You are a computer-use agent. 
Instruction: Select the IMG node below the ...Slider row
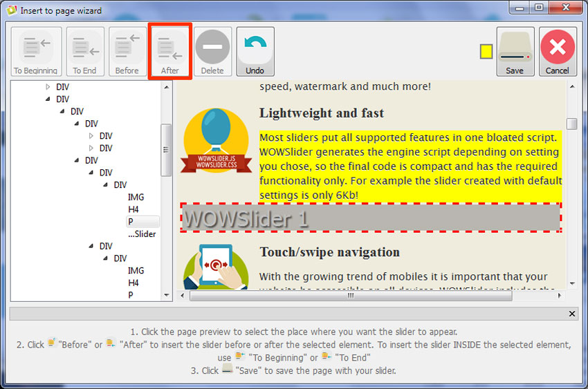click(136, 270)
